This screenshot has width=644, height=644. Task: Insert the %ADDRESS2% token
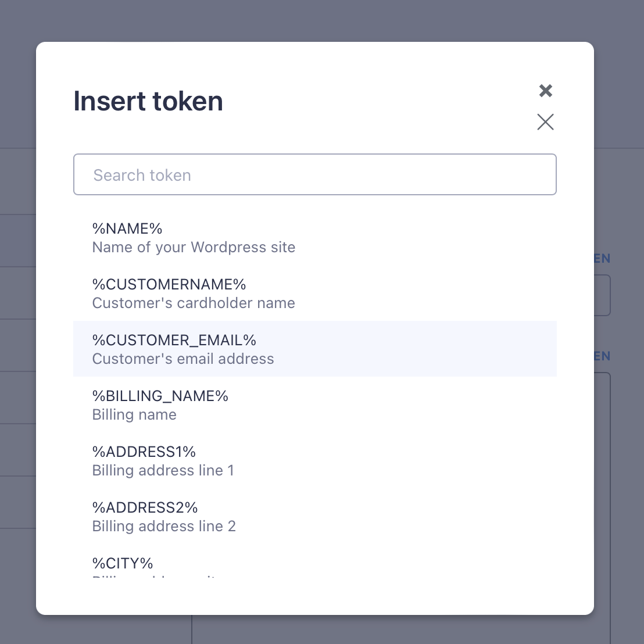[145, 507]
